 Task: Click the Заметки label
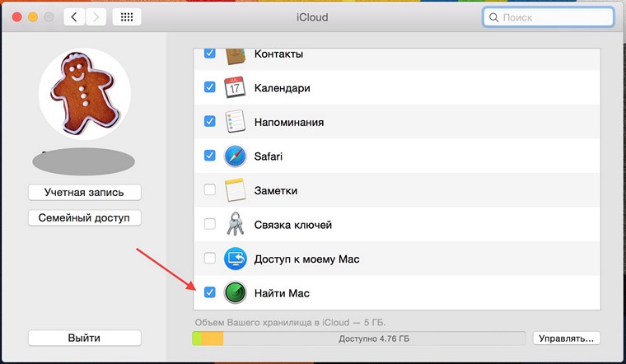(x=276, y=191)
